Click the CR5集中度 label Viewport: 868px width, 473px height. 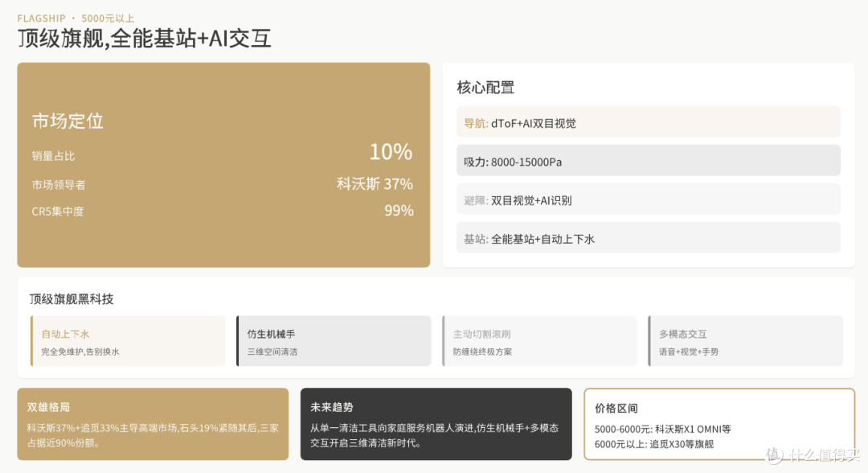tap(58, 212)
